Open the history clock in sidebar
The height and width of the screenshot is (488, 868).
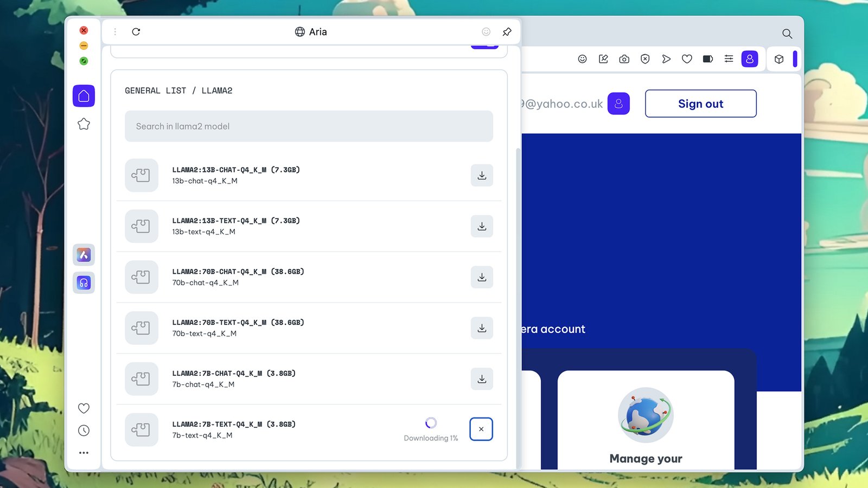(x=84, y=431)
